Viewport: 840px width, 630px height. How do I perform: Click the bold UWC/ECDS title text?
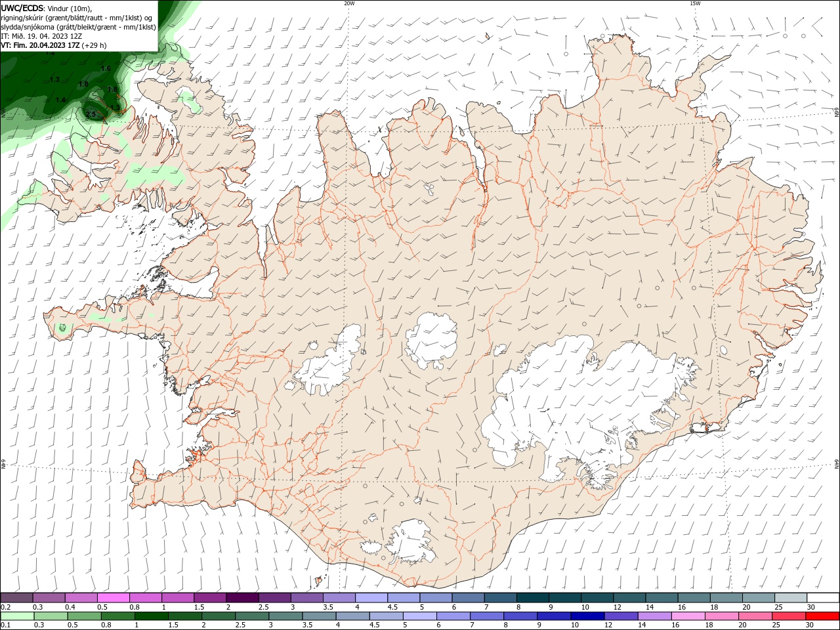click(x=22, y=8)
